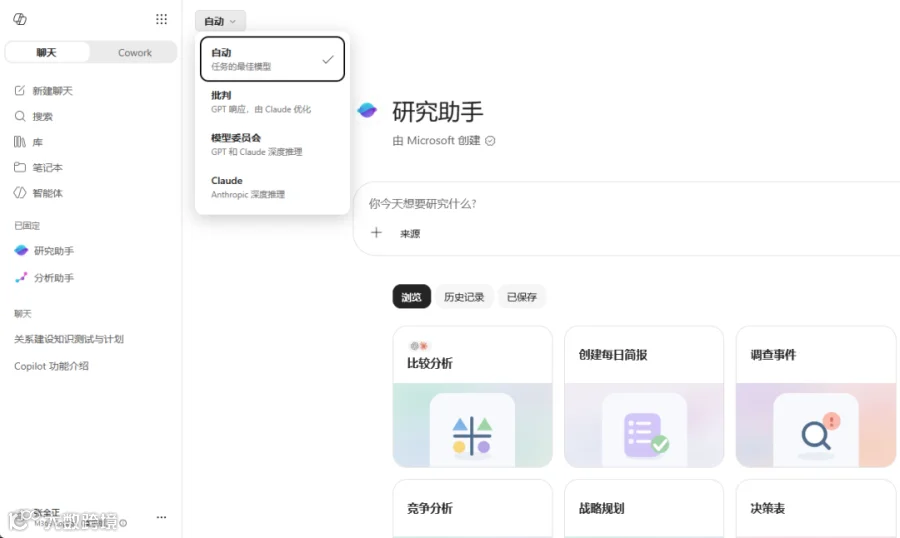
Task: Open the 比较分析 card title
Action: tap(430, 363)
